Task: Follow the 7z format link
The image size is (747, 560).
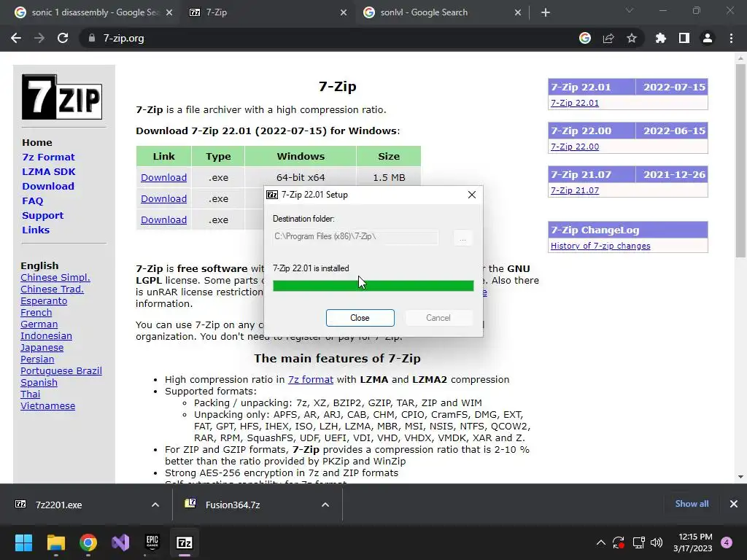Action: [x=311, y=379]
